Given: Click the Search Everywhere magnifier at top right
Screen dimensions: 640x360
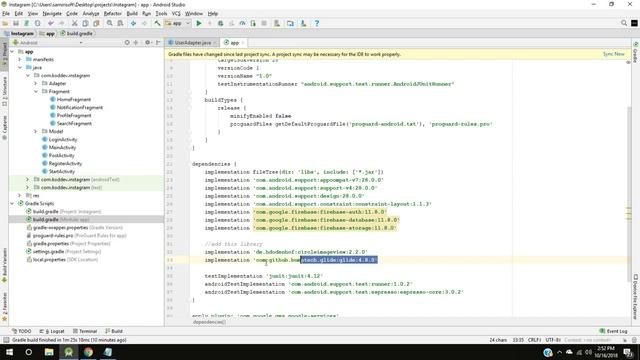Looking at the screenshot, I should (624, 23).
